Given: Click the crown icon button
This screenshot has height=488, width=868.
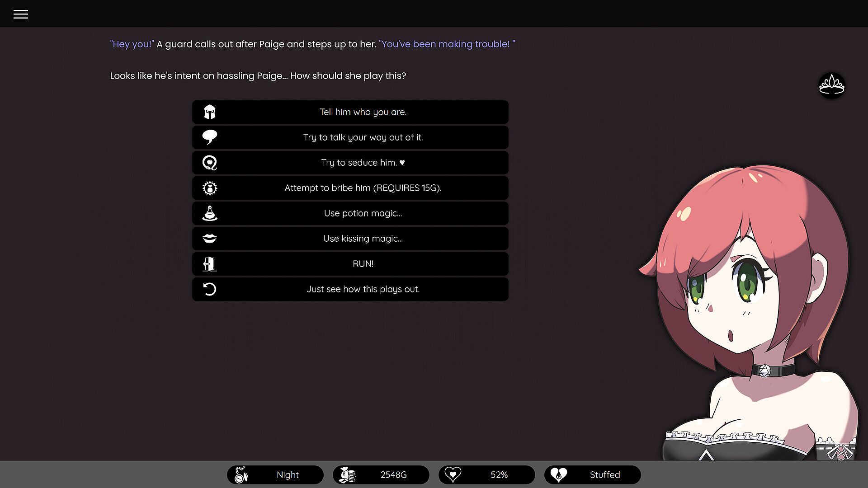Looking at the screenshot, I should (831, 85).
